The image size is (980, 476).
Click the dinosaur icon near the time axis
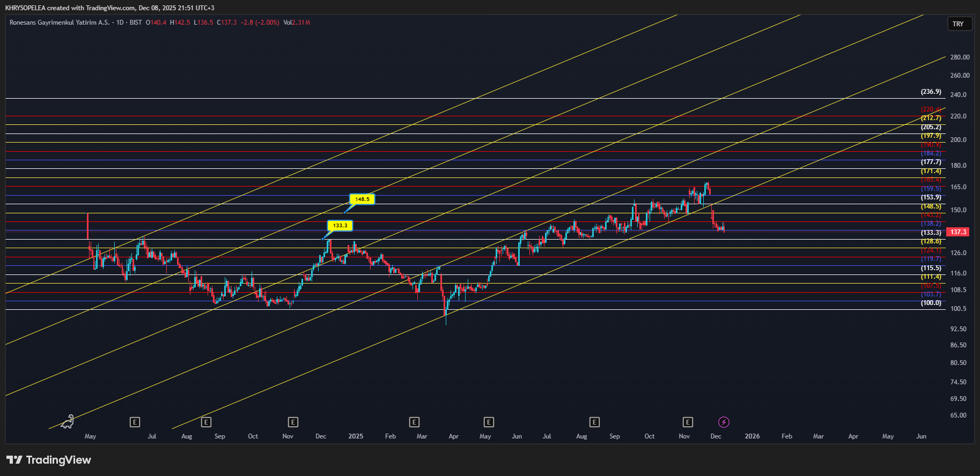point(67,422)
